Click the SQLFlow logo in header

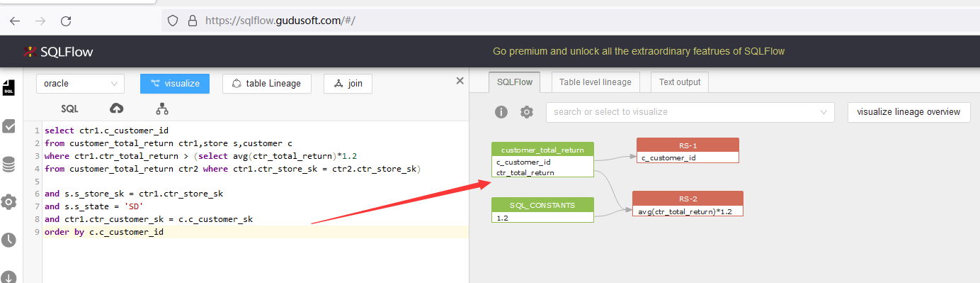58,52
